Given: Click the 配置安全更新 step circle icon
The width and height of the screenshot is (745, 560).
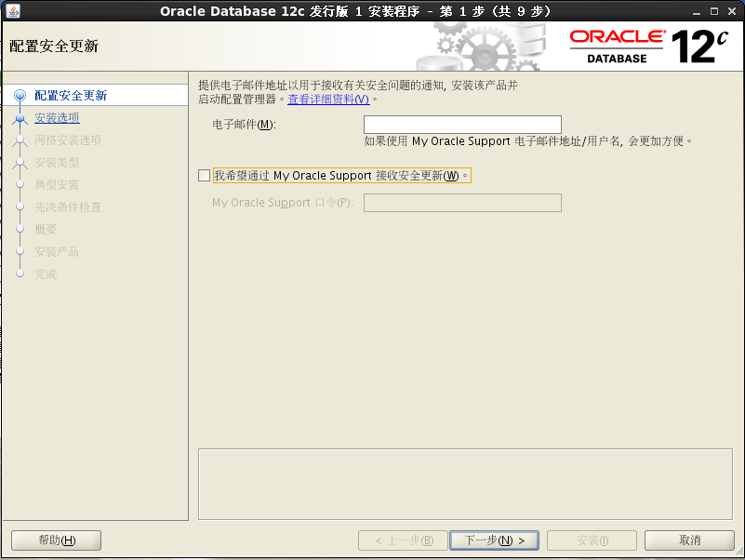Looking at the screenshot, I should (20, 96).
